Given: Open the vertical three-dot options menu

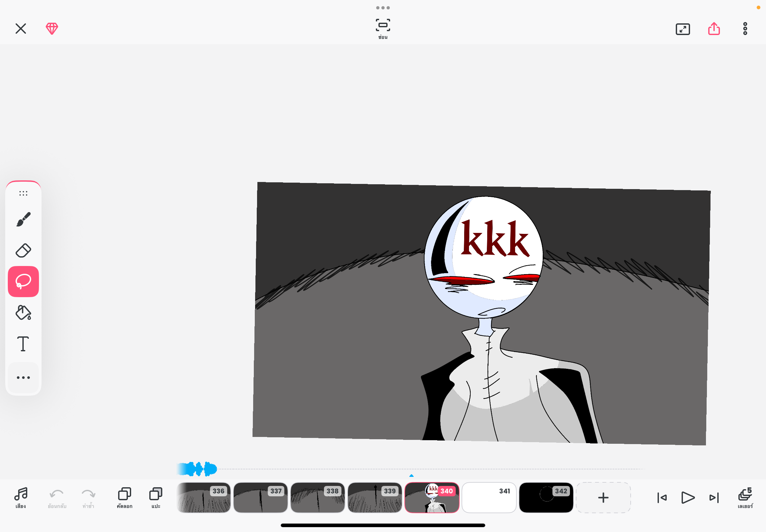Looking at the screenshot, I should [x=745, y=29].
